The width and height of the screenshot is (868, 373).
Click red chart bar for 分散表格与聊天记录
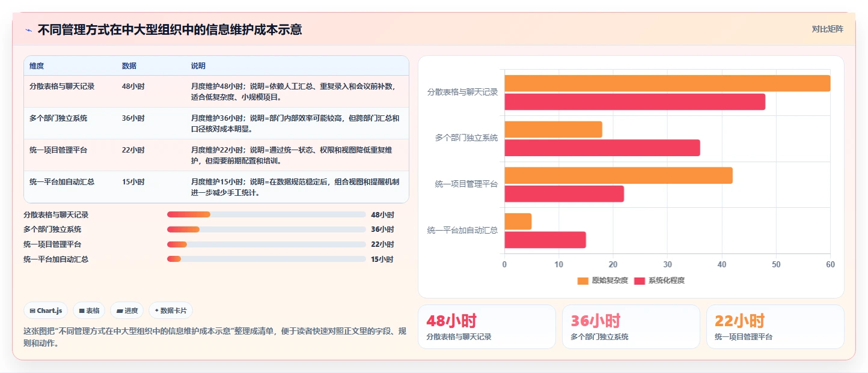[635, 102]
